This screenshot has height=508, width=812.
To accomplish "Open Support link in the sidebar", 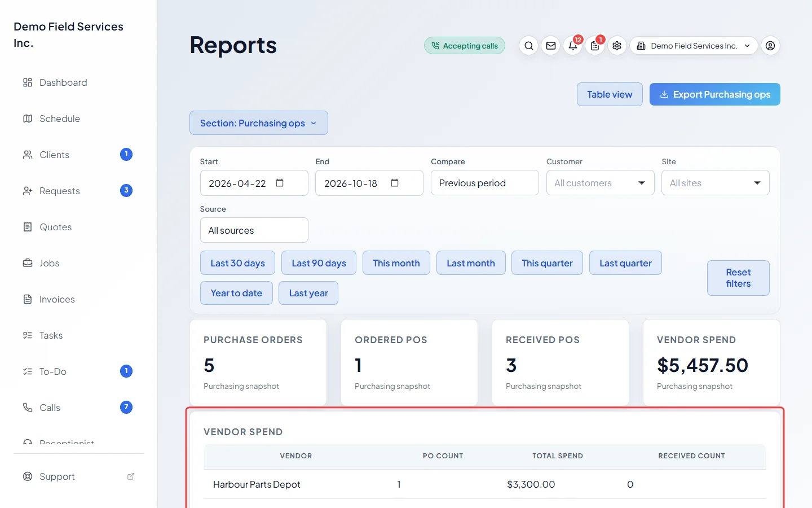I will pos(79,476).
